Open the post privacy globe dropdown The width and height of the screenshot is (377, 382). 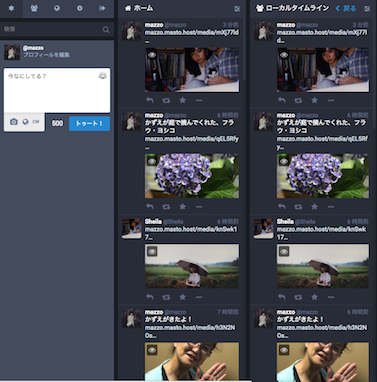(25, 122)
